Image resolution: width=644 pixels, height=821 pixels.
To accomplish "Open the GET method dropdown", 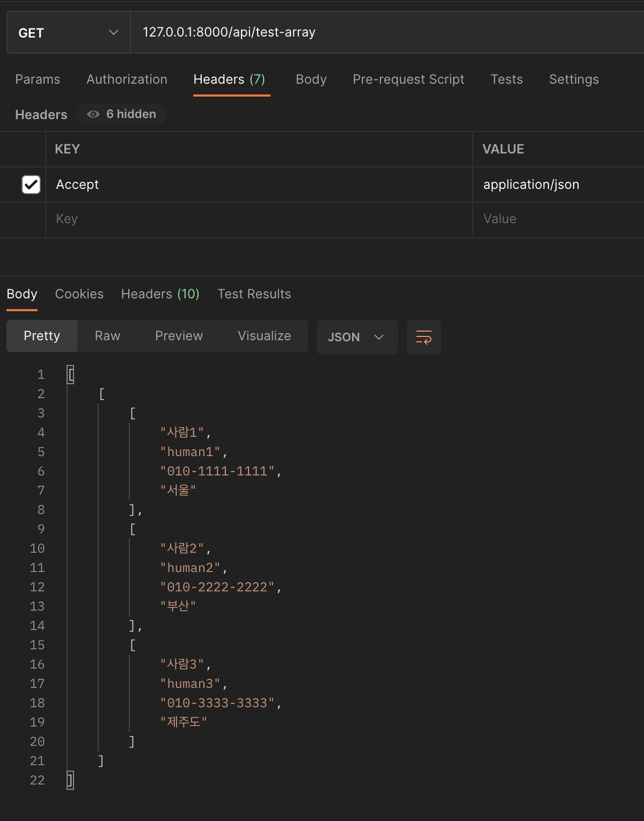I will click(x=68, y=33).
